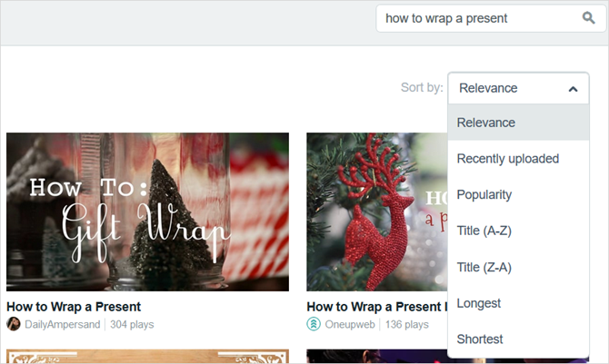Click the Oneupweb channel logo icon

click(x=314, y=324)
